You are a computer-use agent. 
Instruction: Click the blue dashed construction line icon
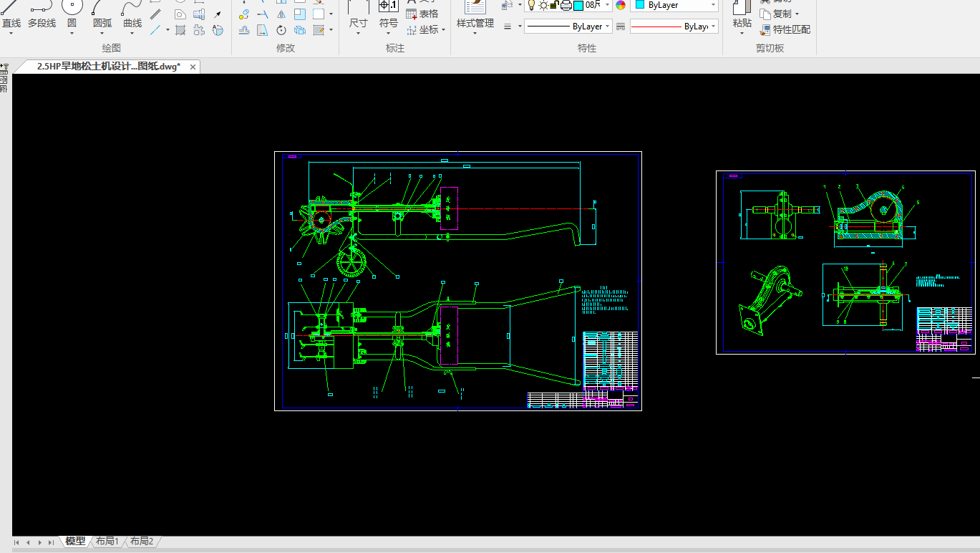click(x=156, y=30)
